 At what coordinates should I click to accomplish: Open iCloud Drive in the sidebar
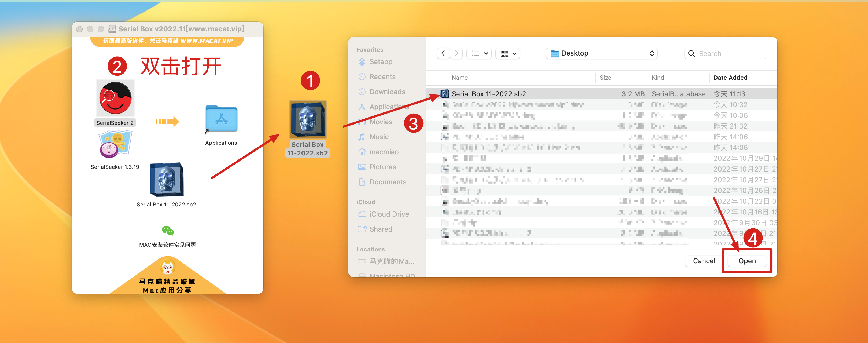[x=389, y=214]
